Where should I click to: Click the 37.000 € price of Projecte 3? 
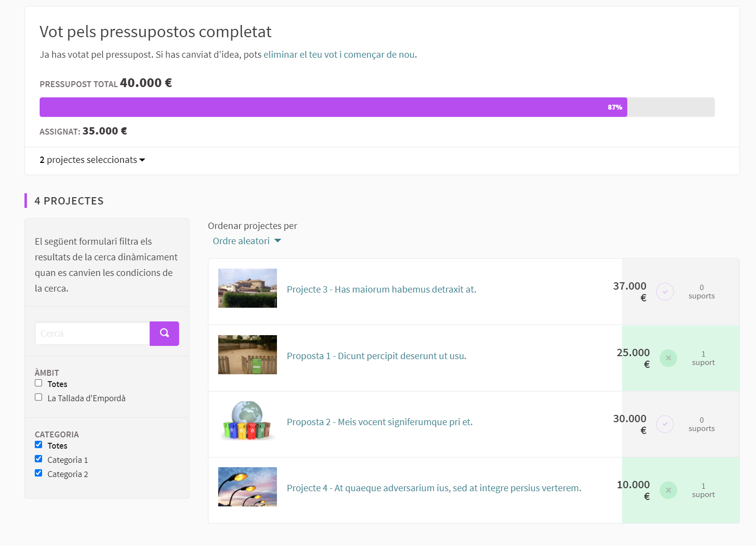[630, 292]
